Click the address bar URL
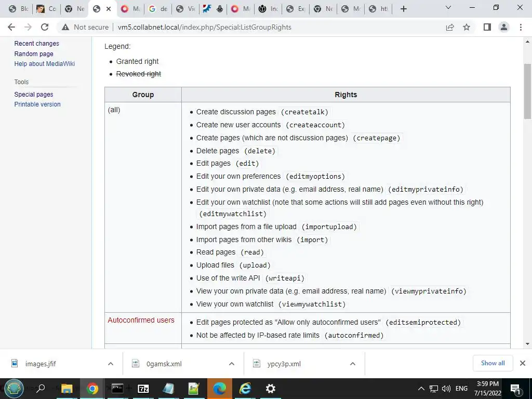 coord(204,27)
